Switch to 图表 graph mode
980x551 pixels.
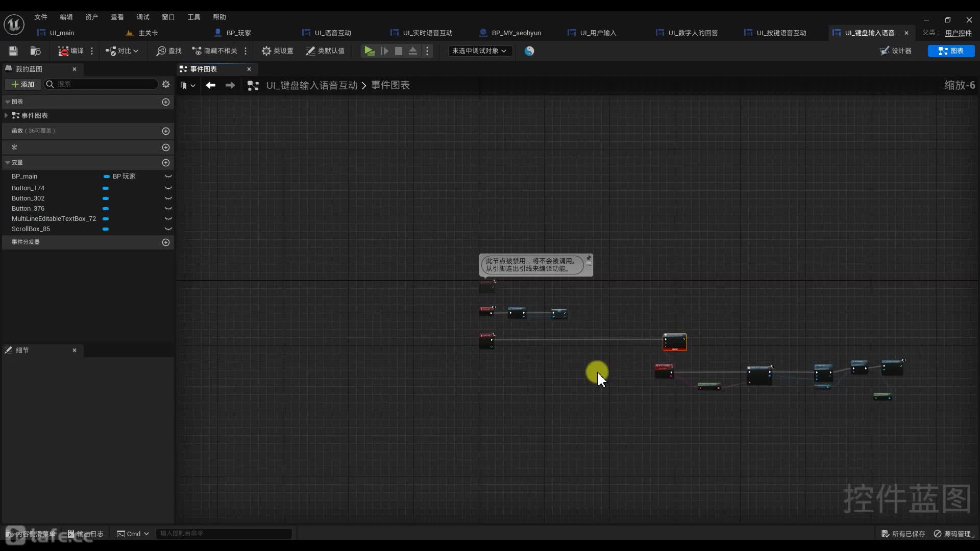tap(951, 51)
